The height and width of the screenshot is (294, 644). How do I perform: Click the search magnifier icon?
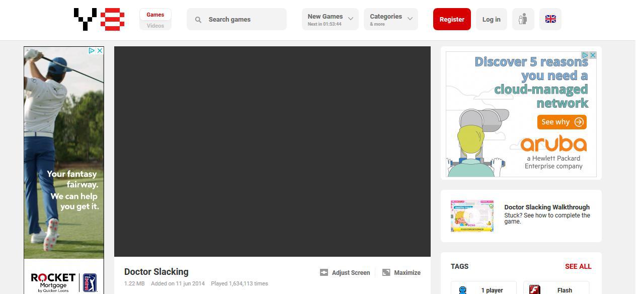point(198,20)
